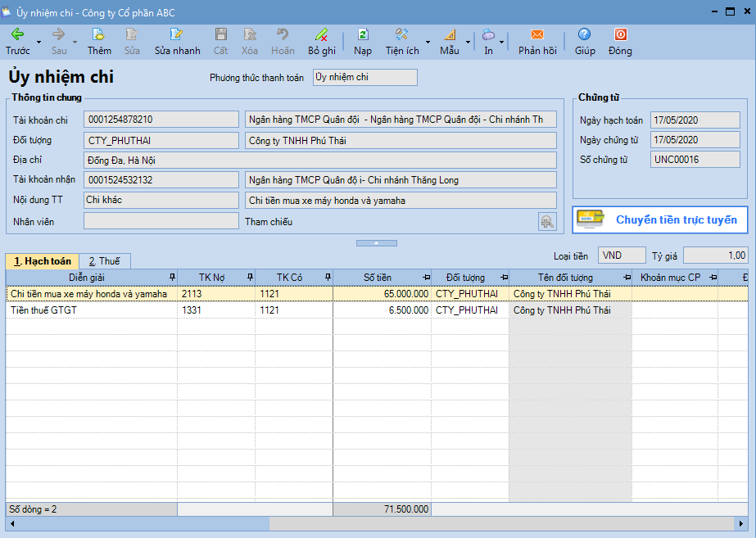Toggle pin on Diễn giải column
Image resolution: width=756 pixels, height=538 pixels.
point(172,278)
